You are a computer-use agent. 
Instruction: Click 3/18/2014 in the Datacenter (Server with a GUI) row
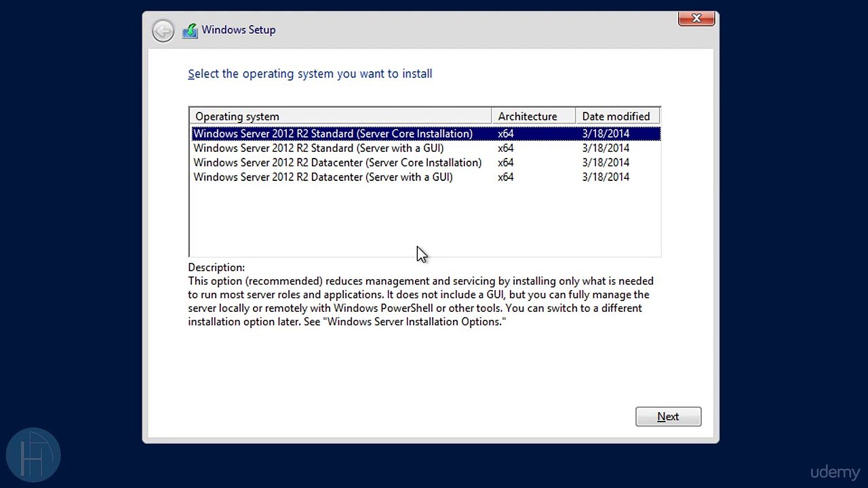[x=606, y=177]
